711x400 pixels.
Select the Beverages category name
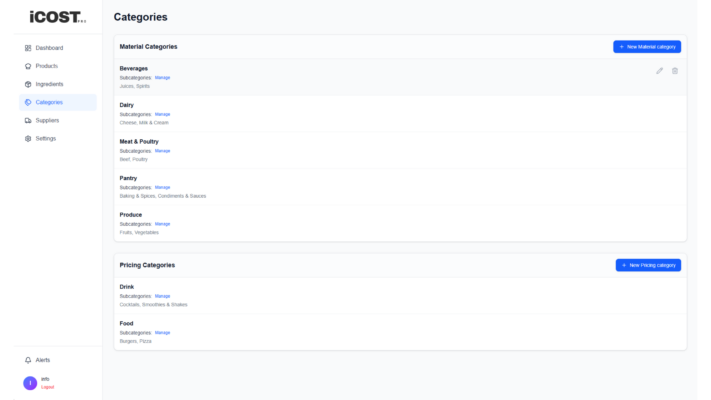click(134, 68)
